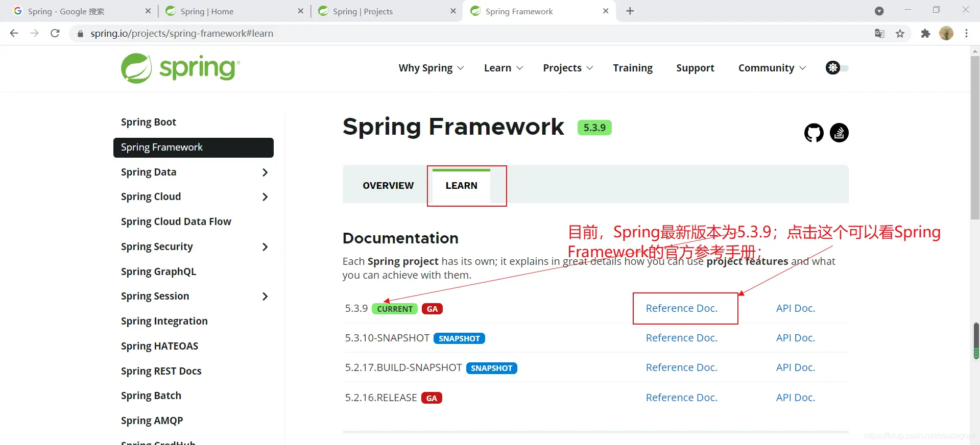Image resolution: width=980 pixels, height=445 pixels.
Task: Reload the current page
Action: pyautogui.click(x=55, y=33)
